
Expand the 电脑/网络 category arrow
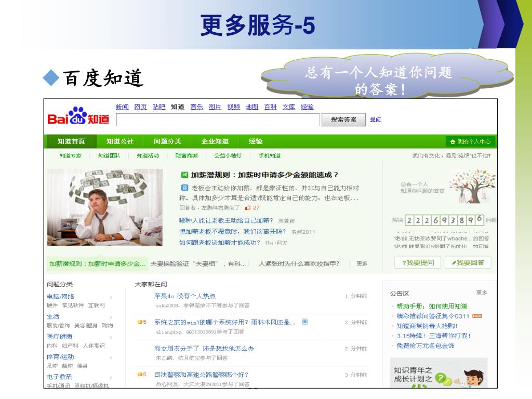click(111, 297)
